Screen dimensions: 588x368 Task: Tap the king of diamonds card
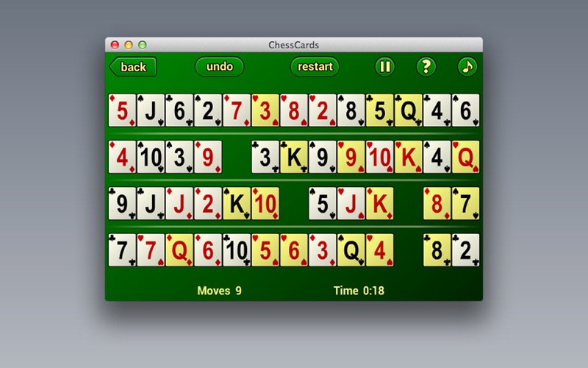pyautogui.click(x=379, y=204)
